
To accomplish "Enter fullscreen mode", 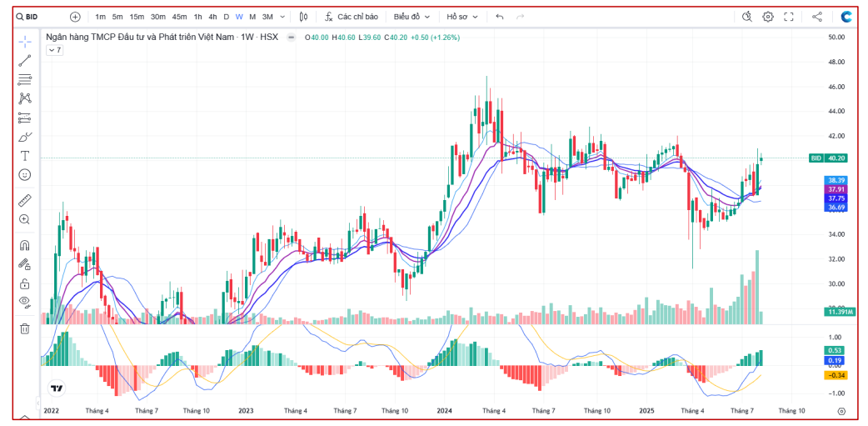I will click(x=789, y=17).
